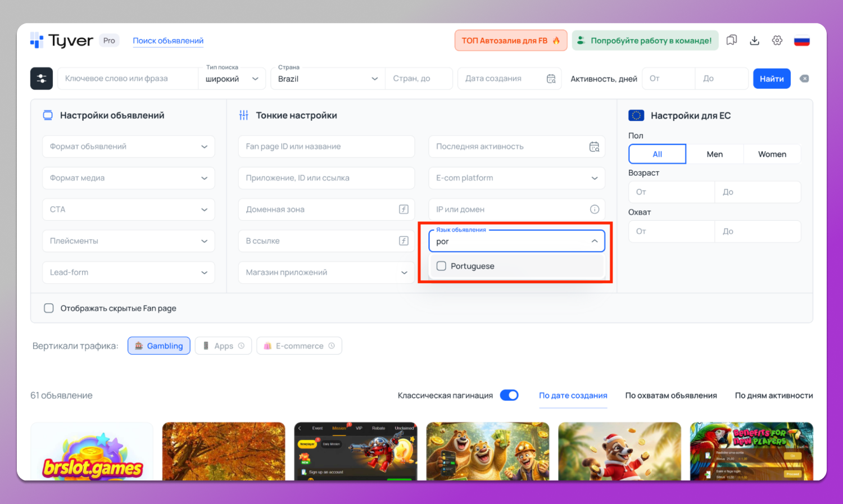Viewport: 843px width, 504px height.
Task: Open the bookmarks icon in header
Action: click(x=731, y=40)
